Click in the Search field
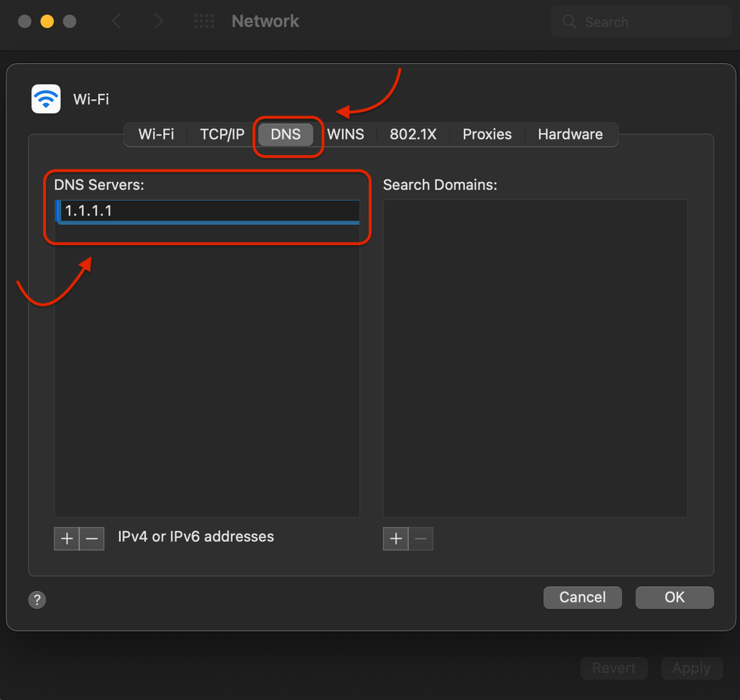The width and height of the screenshot is (740, 700). (x=641, y=22)
